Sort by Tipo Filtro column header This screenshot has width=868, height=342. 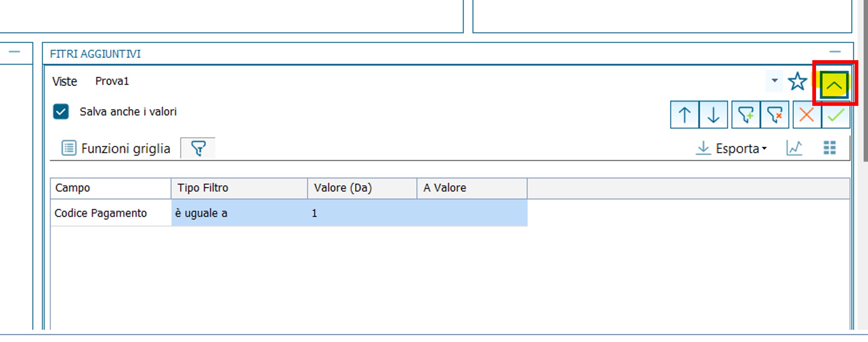point(239,188)
